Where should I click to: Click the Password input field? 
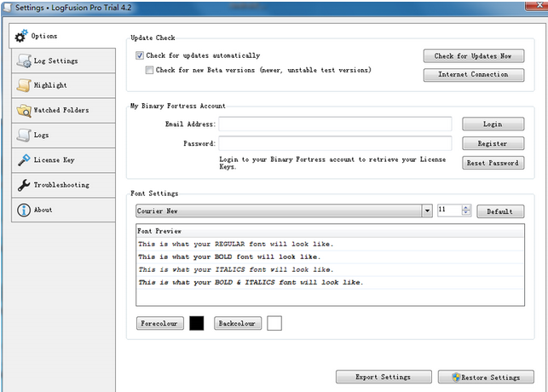point(335,143)
